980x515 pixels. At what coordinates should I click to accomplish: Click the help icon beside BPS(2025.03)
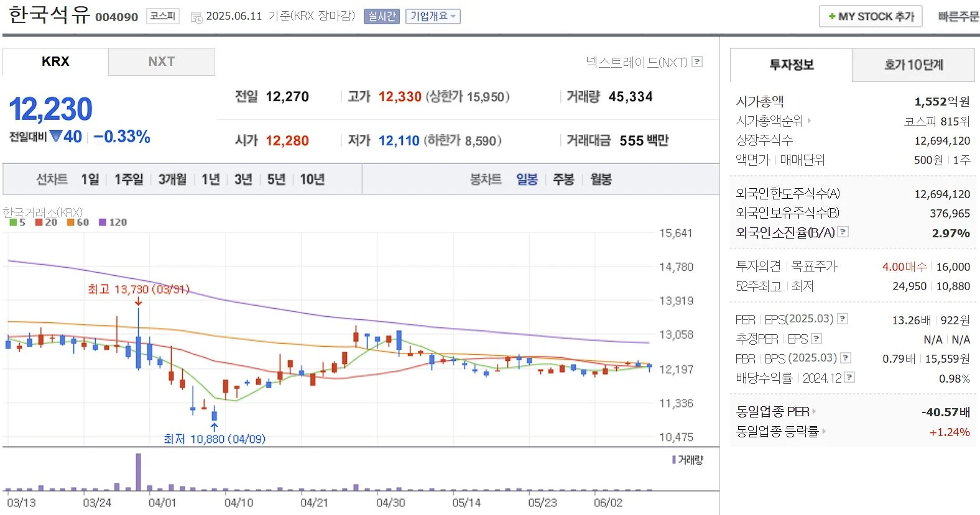[846, 358]
